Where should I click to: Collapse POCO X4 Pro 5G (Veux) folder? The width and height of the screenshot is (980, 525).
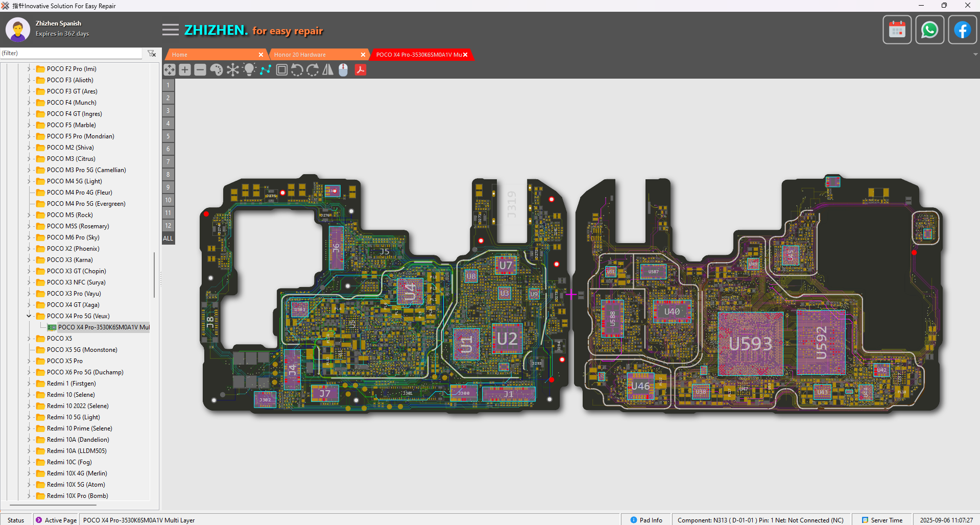[29, 316]
